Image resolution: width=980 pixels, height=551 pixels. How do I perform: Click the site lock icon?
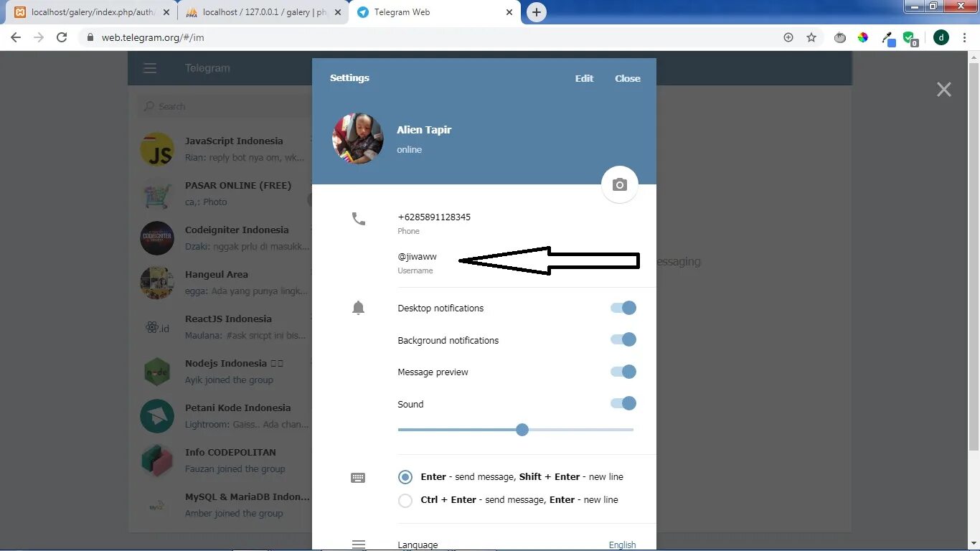[x=90, y=37]
